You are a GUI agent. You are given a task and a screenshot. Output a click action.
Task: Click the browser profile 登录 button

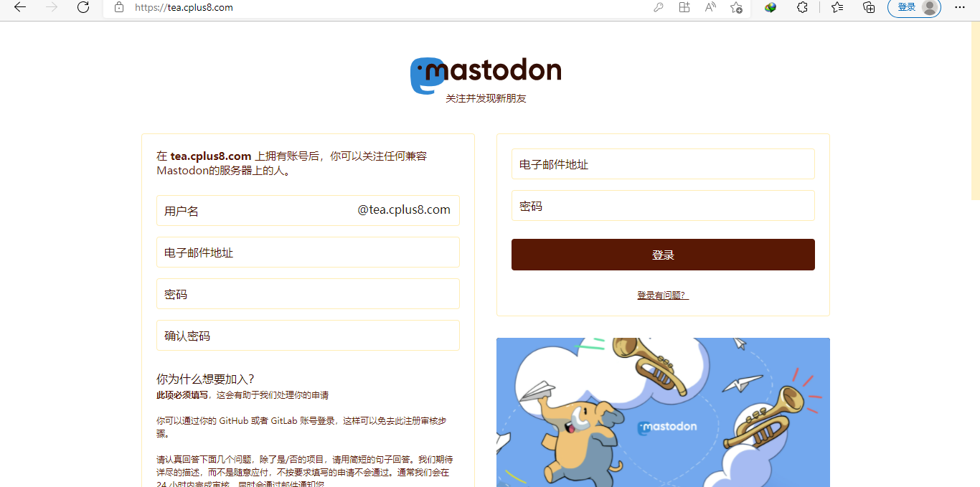914,7
